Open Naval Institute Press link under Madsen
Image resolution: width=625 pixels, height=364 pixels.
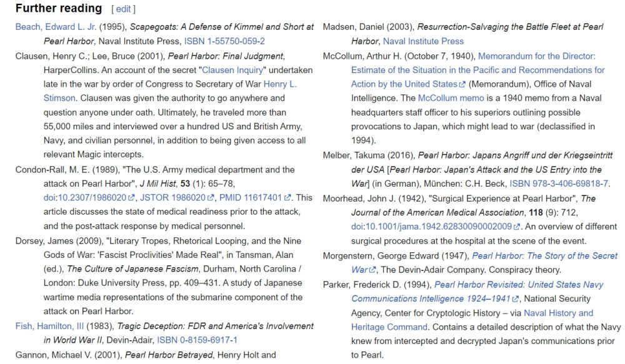coord(423,41)
